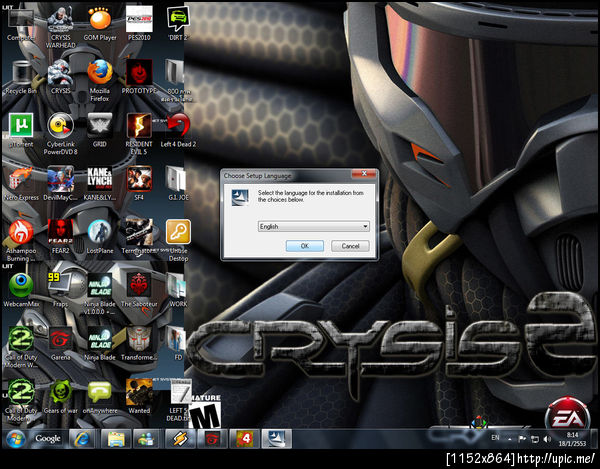
Task: Open the Wanted game shortcut
Action: pyautogui.click(x=139, y=396)
